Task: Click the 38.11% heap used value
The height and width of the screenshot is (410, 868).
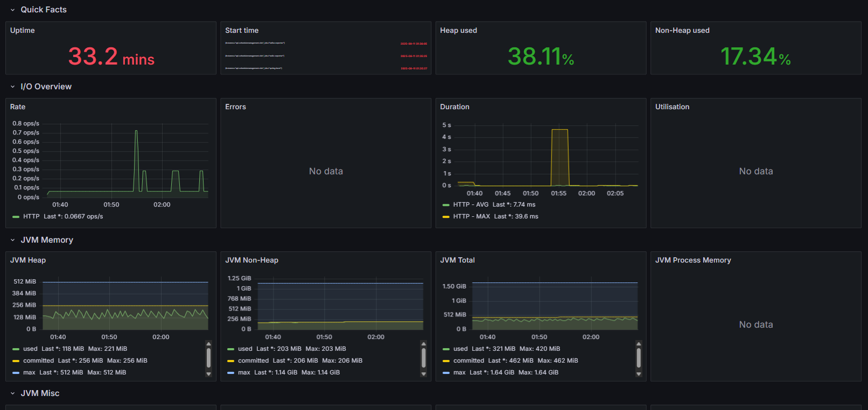Action: [541, 56]
